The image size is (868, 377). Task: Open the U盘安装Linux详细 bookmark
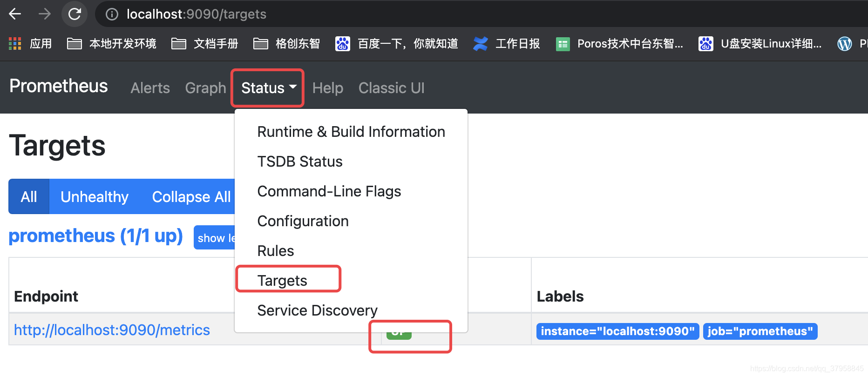760,44
